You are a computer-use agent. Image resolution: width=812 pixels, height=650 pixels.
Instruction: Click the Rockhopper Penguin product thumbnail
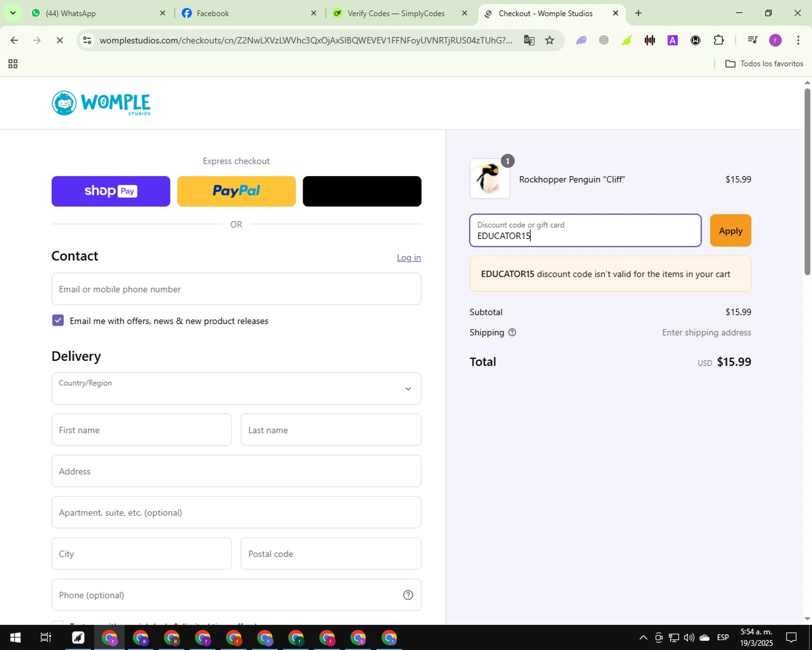[490, 179]
